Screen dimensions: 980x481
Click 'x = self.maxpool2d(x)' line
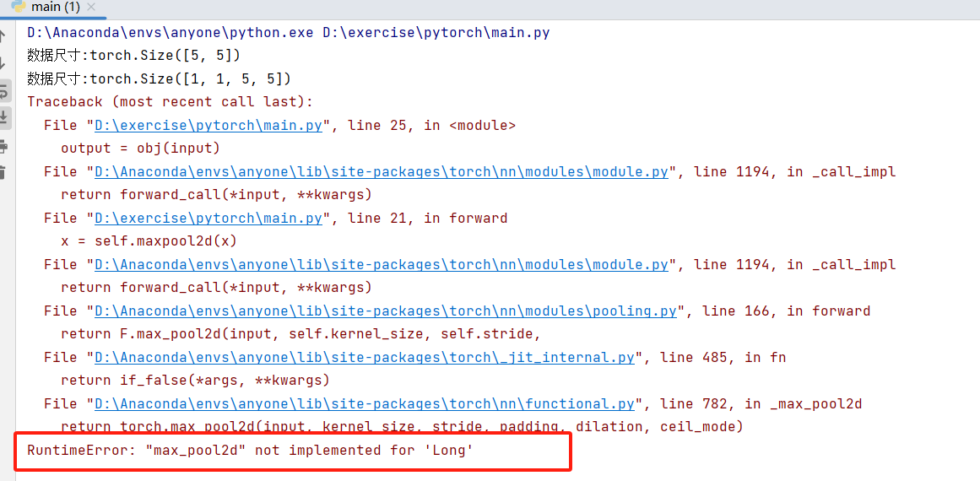pos(149,241)
